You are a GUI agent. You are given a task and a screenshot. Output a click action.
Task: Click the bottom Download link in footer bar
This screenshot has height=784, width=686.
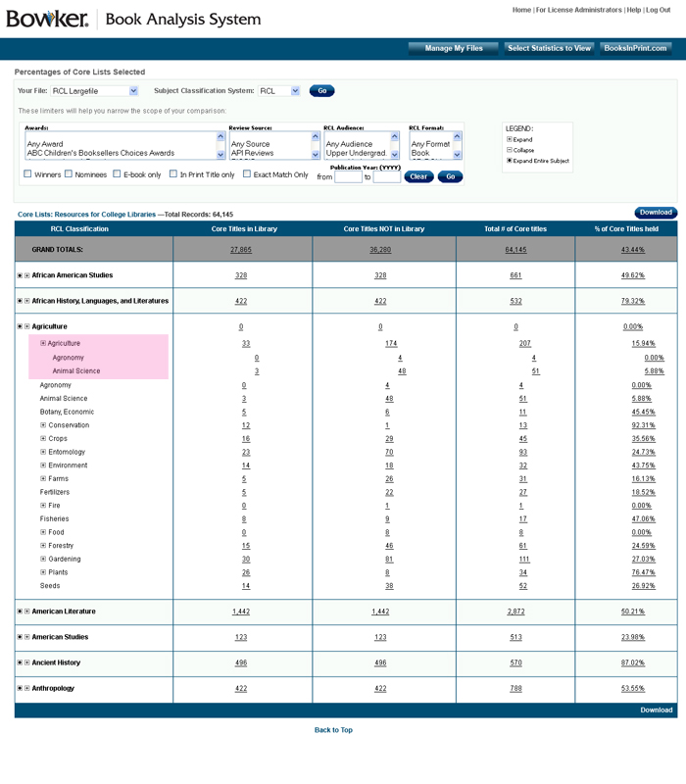coord(656,710)
